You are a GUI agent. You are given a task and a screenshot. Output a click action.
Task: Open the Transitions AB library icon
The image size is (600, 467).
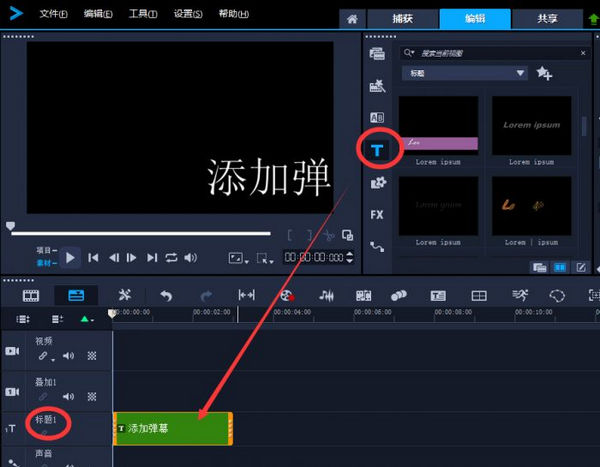point(377,118)
